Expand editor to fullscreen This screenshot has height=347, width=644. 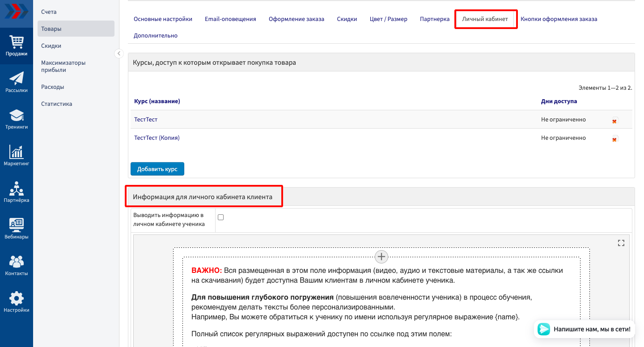pyautogui.click(x=621, y=243)
